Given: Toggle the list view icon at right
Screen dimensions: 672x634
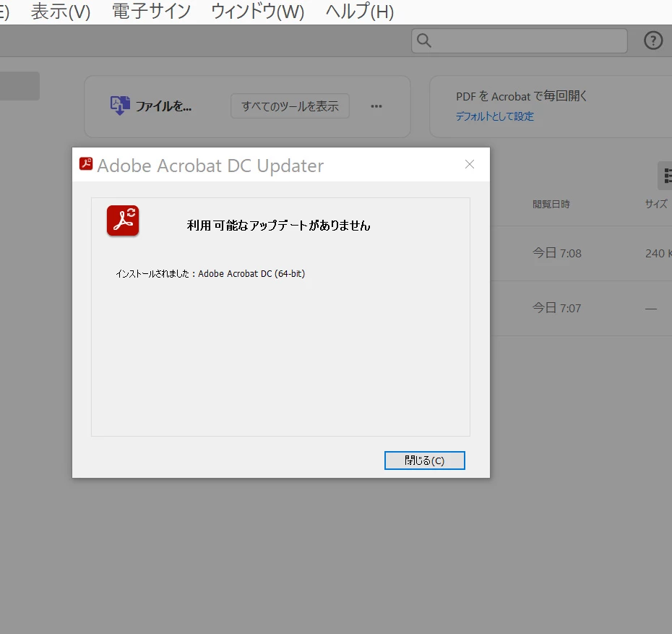Looking at the screenshot, I should tap(666, 176).
